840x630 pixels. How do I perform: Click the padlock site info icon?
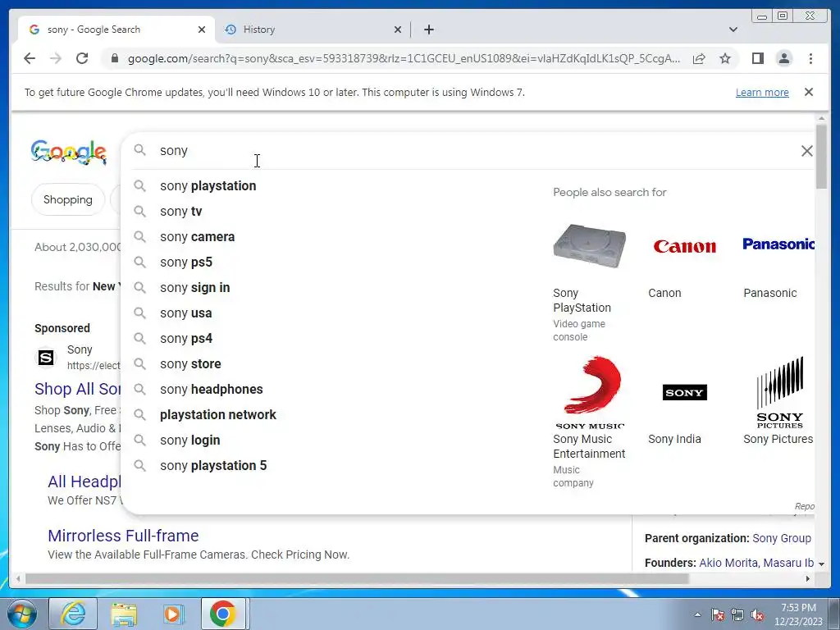point(114,58)
